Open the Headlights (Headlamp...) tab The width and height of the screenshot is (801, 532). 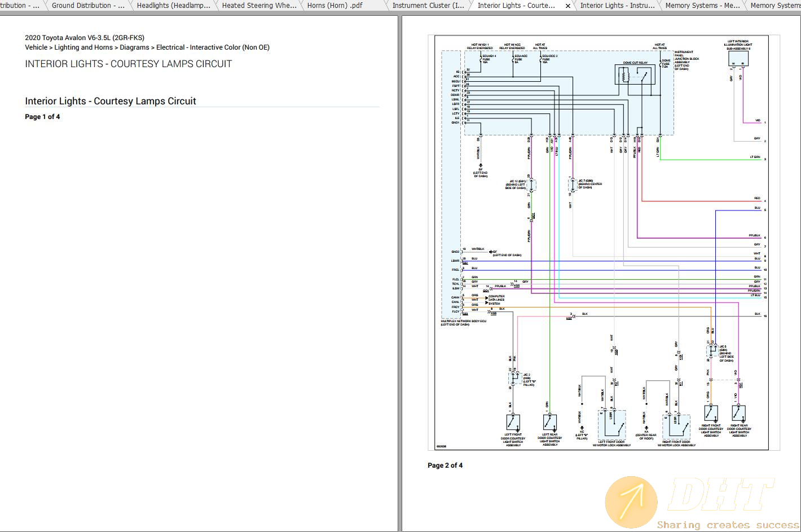pos(173,6)
